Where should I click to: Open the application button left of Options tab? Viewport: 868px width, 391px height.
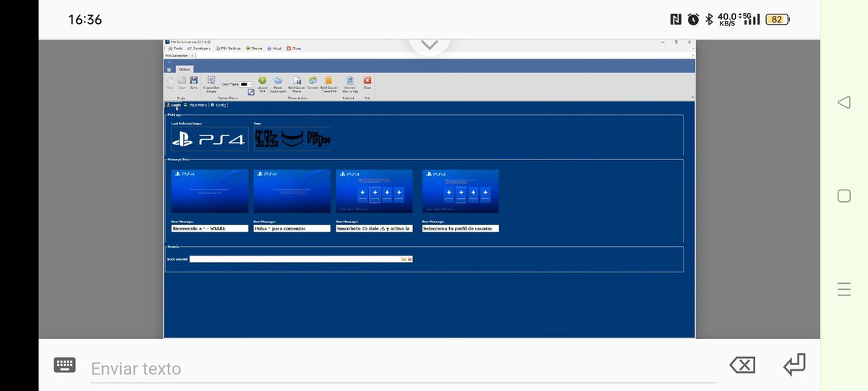pyautogui.click(x=169, y=70)
